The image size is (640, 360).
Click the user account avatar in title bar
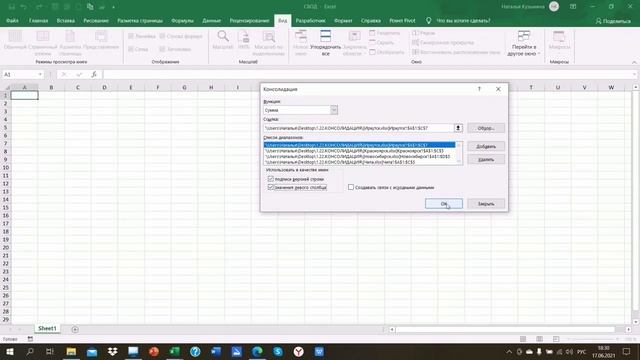click(x=554, y=7)
